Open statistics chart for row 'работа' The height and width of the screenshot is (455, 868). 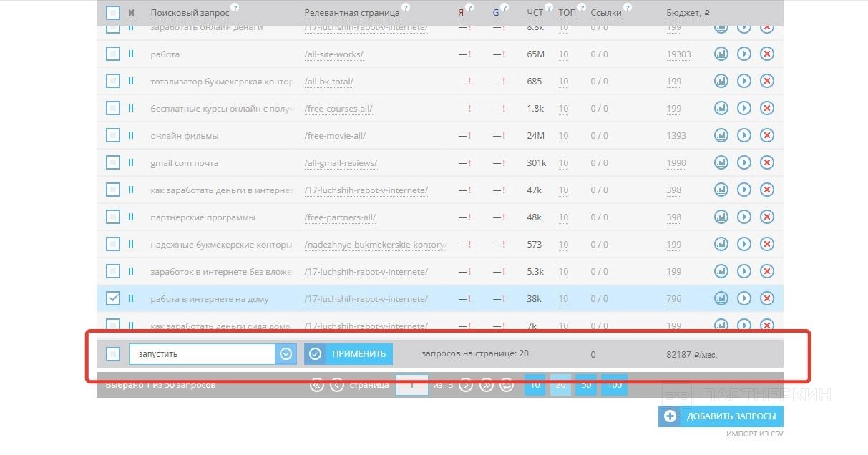pos(721,54)
